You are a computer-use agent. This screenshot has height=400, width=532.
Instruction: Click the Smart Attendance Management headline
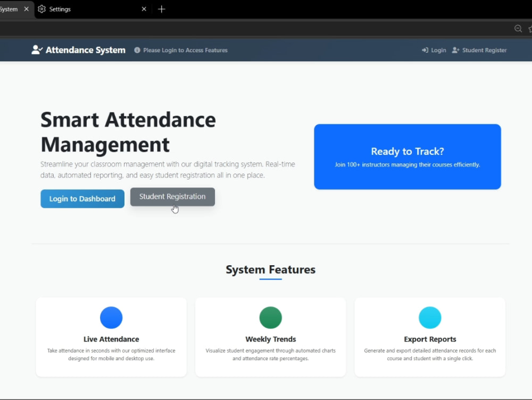(x=128, y=132)
